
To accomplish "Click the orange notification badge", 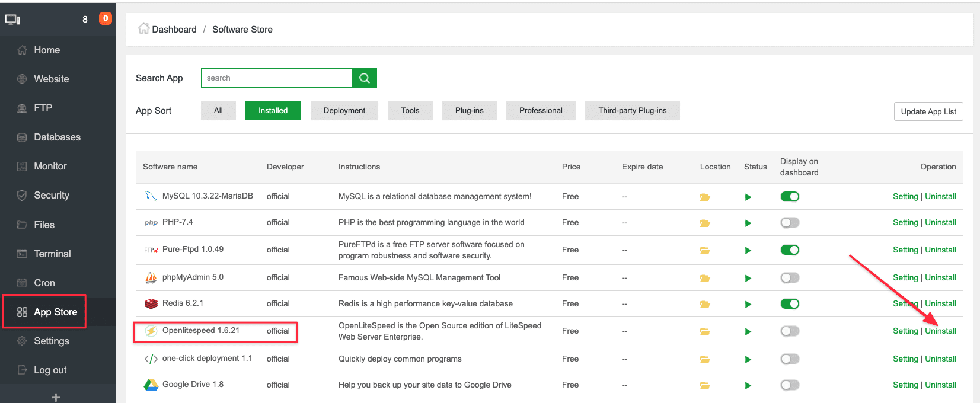I will tap(106, 18).
